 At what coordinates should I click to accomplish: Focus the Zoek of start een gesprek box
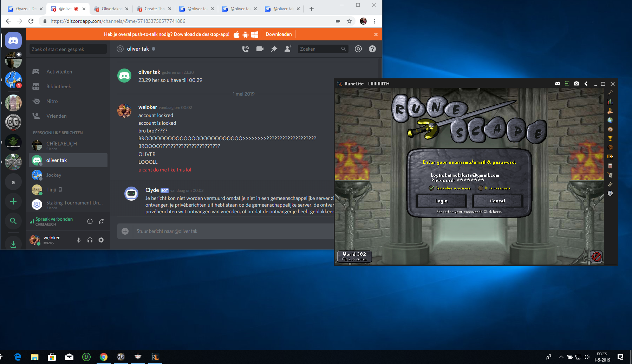click(68, 49)
